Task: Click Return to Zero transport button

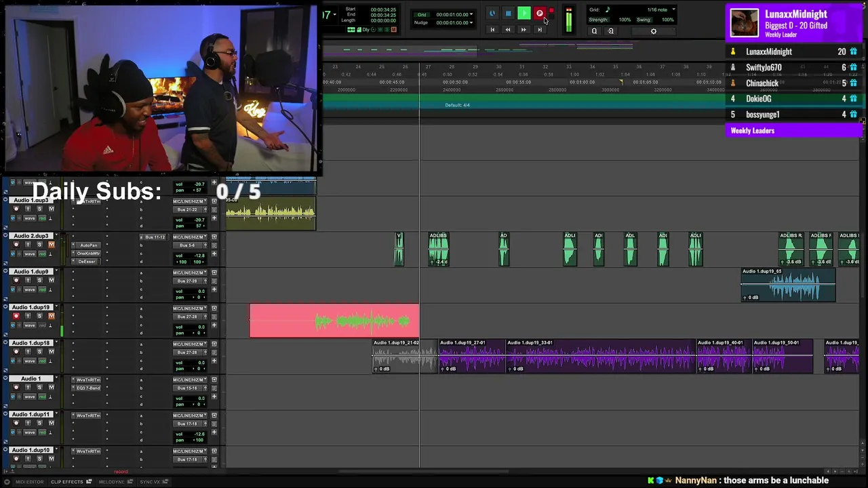Action: (492, 30)
